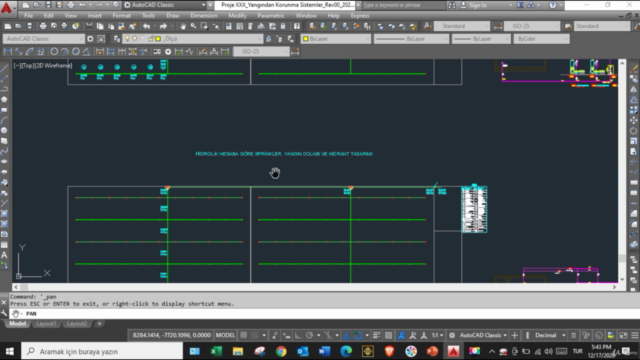Click the Save icon in standard toolbar
Viewport: 640px width, 360px height.
click(x=29, y=26)
